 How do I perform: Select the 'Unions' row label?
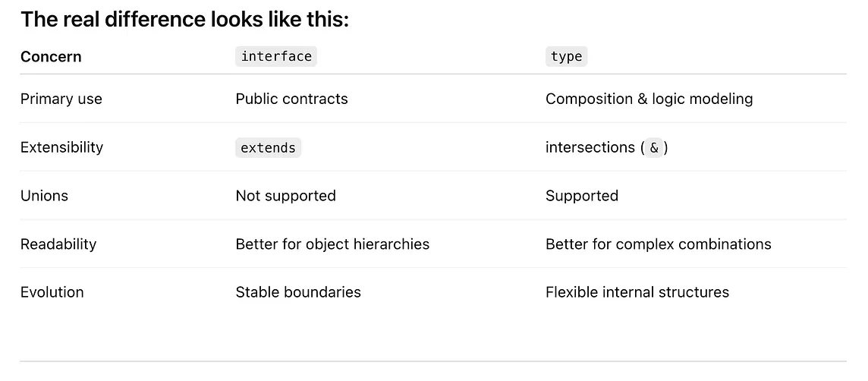(x=44, y=196)
